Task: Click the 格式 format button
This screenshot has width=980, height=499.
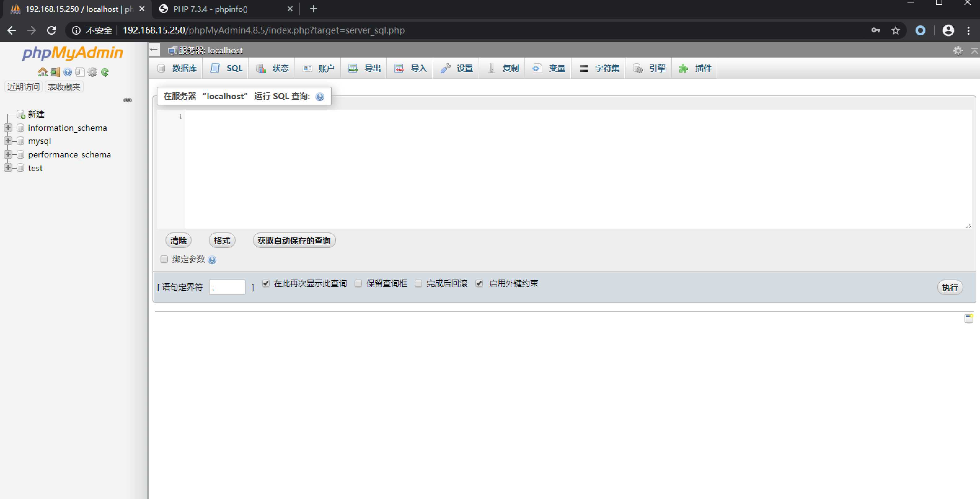Action: pos(222,241)
